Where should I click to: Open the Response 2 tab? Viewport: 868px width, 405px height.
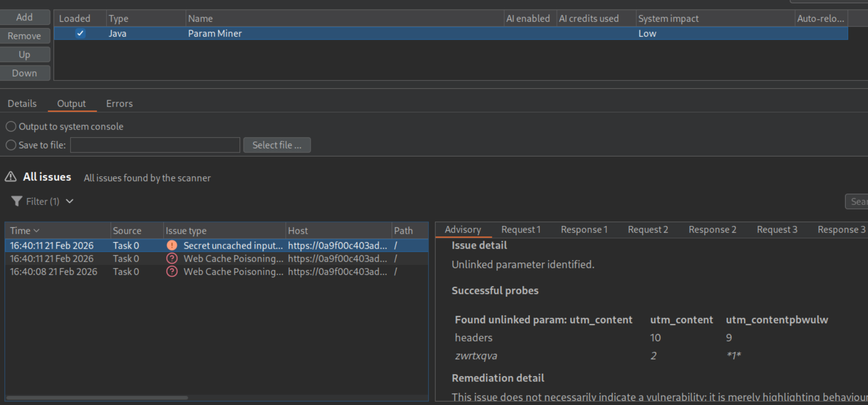coord(712,230)
